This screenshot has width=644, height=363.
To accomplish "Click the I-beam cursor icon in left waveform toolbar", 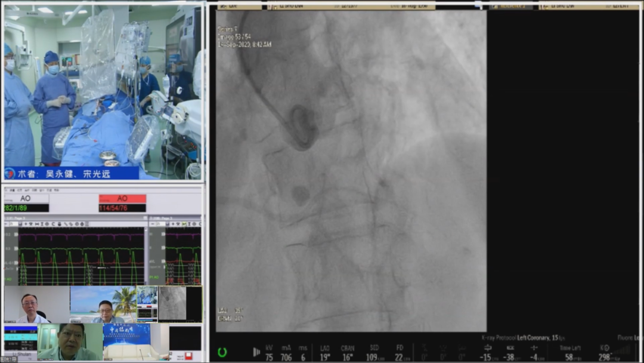I will pos(42,224).
